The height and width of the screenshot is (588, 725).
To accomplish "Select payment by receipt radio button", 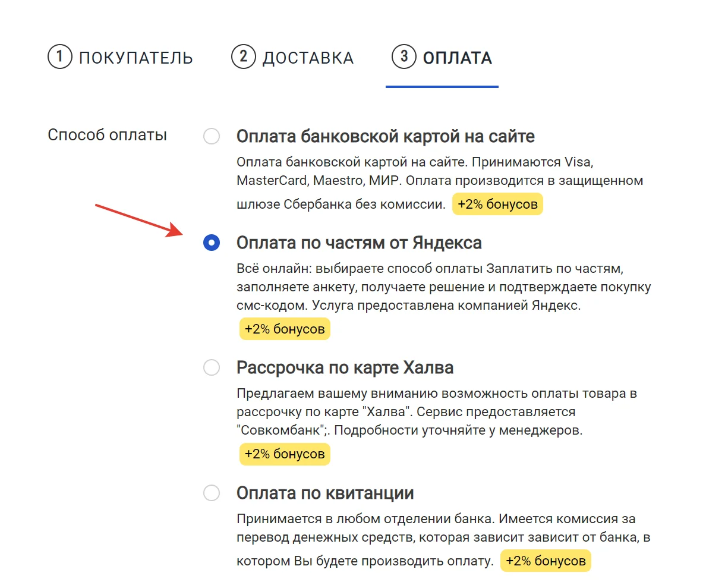I will click(x=212, y=493).
